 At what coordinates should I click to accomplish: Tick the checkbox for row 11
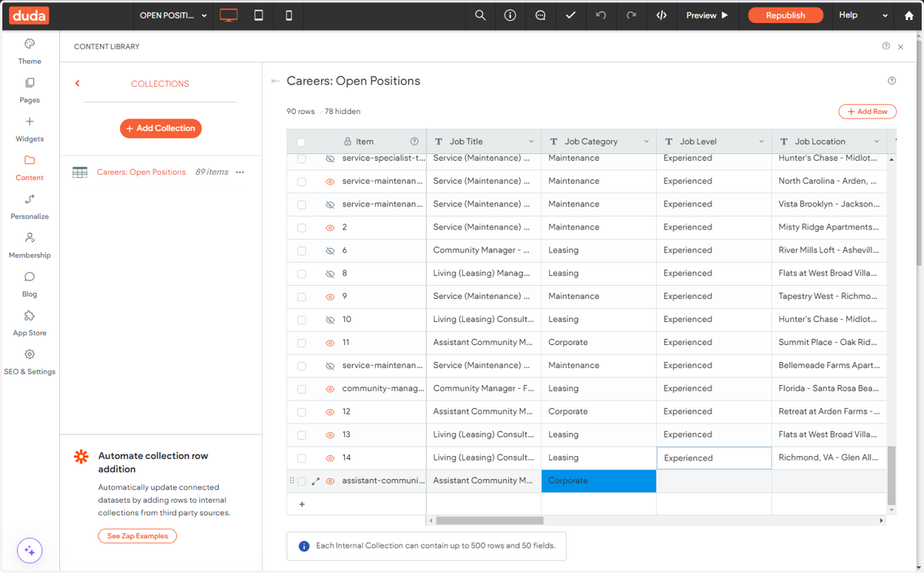[x=301, y=343]
